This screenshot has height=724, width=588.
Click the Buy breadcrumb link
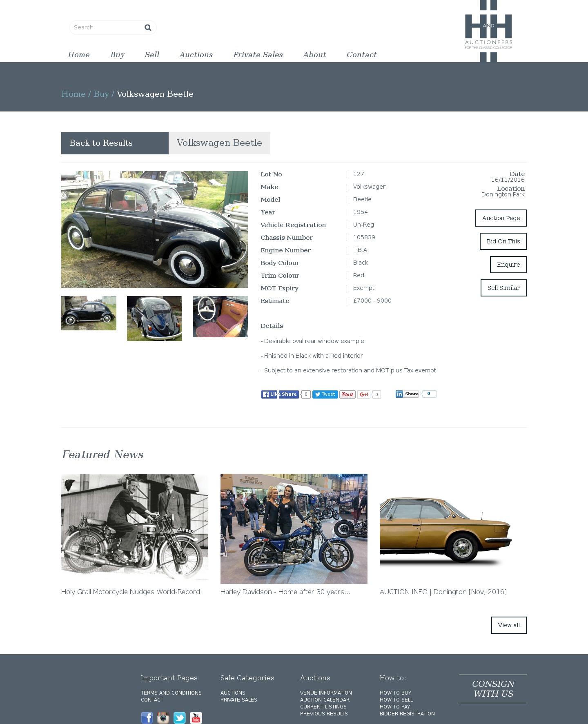(x=101, y=94)
